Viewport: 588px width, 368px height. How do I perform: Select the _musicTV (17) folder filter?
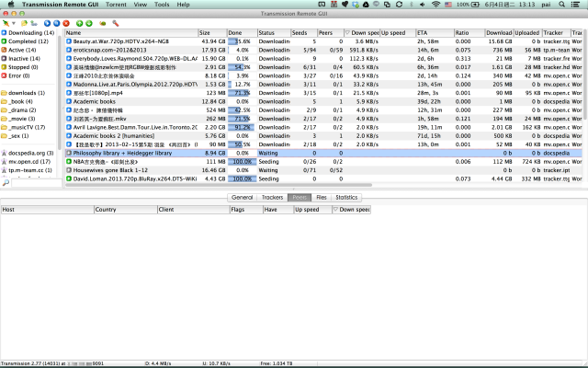[29, 126]
